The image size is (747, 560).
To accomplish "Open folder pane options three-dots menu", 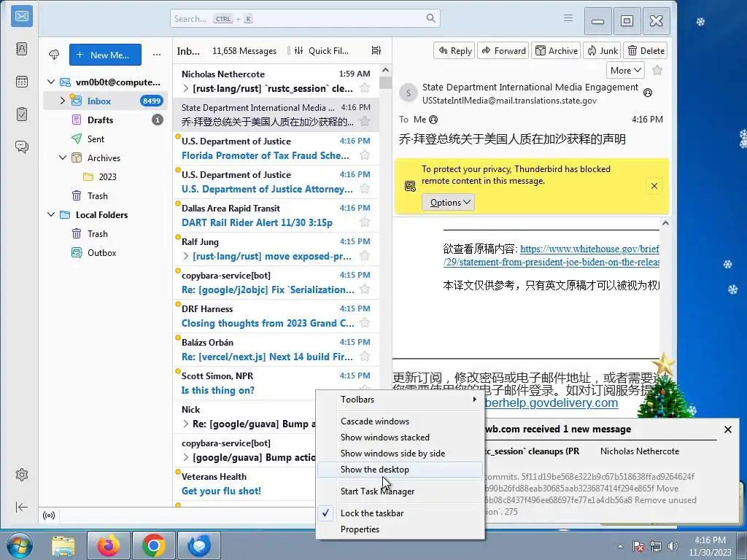I will [x=157, y=55].
